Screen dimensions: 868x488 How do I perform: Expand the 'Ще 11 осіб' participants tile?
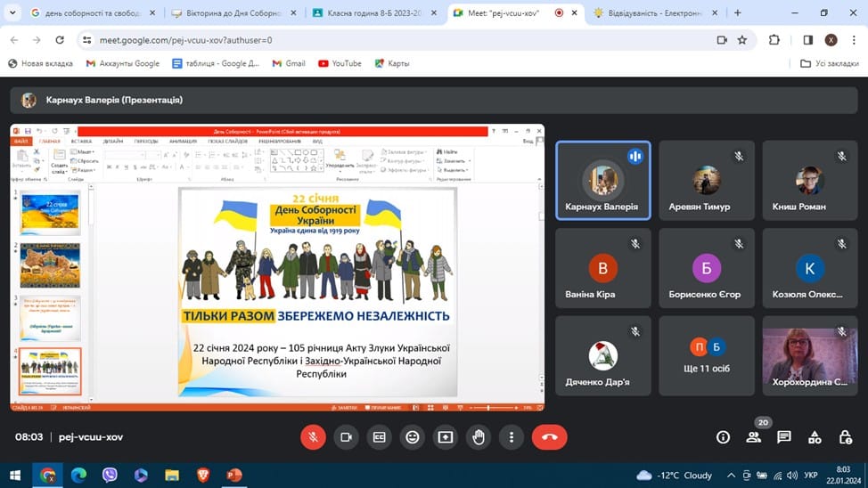click(x=707, y=355)
